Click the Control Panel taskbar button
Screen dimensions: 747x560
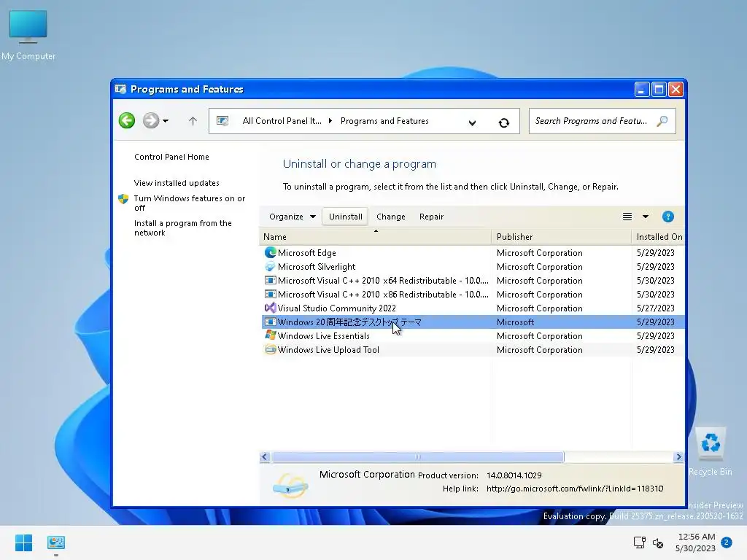click(x=56, y=542)
